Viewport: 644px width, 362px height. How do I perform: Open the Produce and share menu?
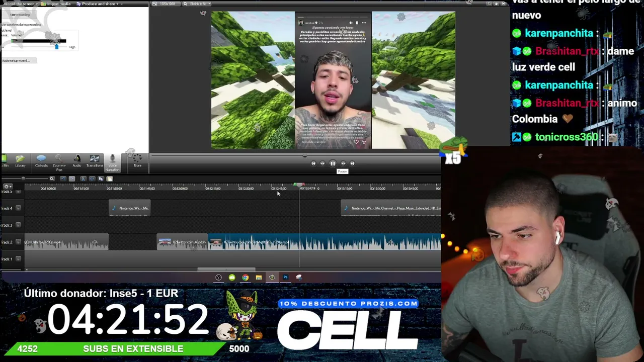[98, 4]
